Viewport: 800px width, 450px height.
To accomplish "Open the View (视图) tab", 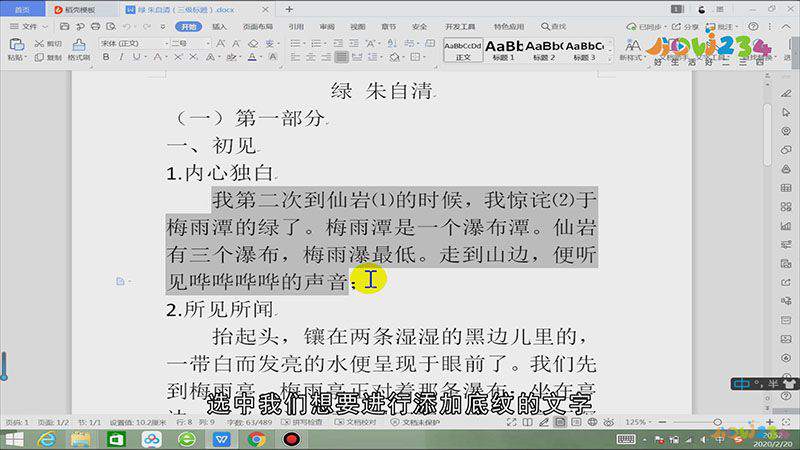I will (x=358, y=26).
